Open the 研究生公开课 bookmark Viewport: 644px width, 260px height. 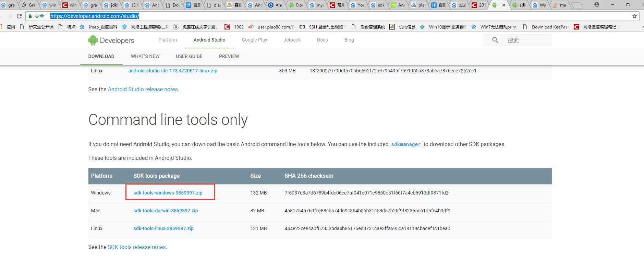37,27
